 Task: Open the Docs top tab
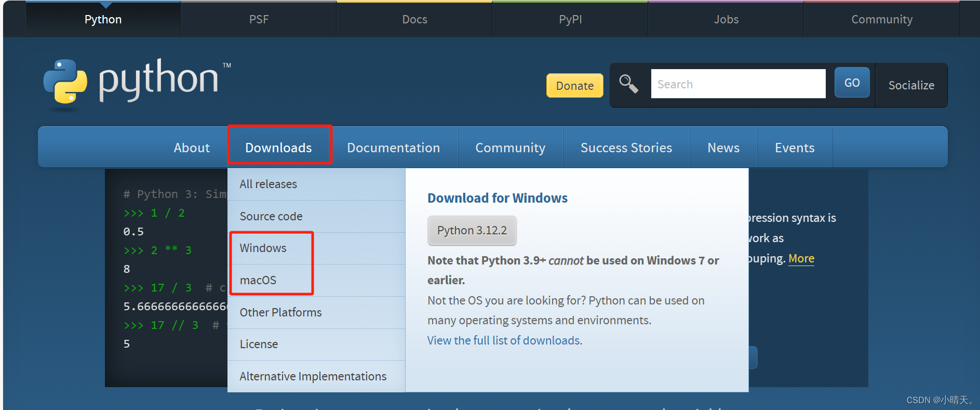click(x=414, y=19)
